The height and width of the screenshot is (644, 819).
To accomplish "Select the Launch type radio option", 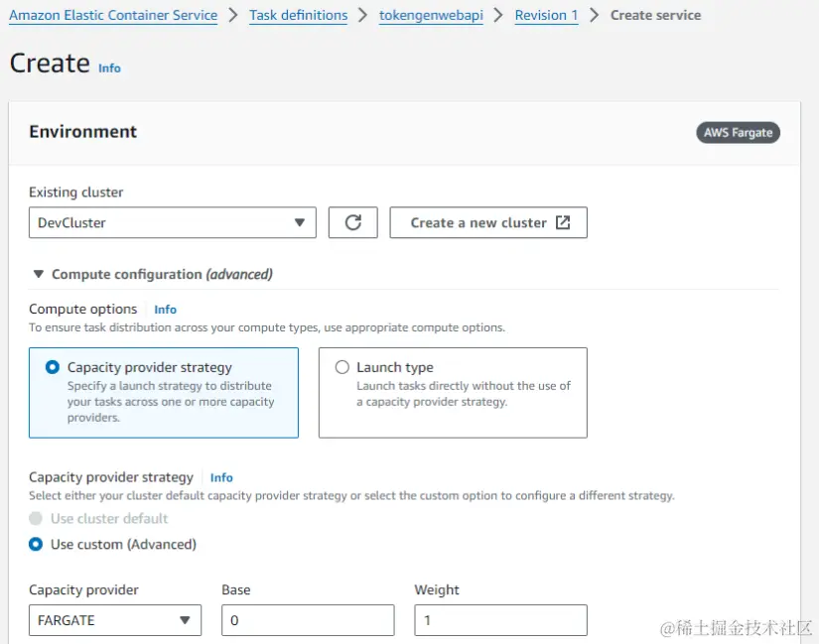I will tap(342, 367).
